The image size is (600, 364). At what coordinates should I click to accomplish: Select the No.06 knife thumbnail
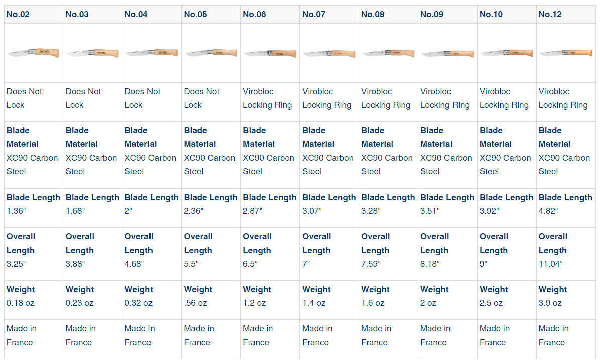point(270,53)
